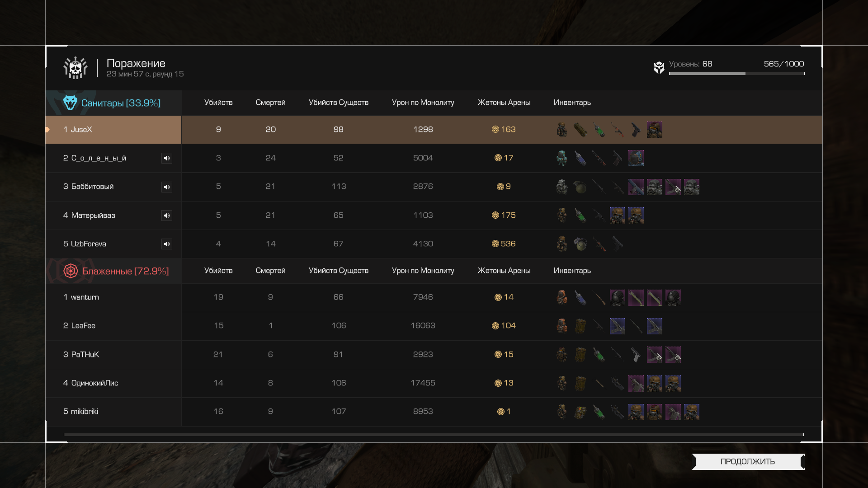868x488 pixels.
Task: Click the skull defeat emblem icon
Action: coord(75,68)
